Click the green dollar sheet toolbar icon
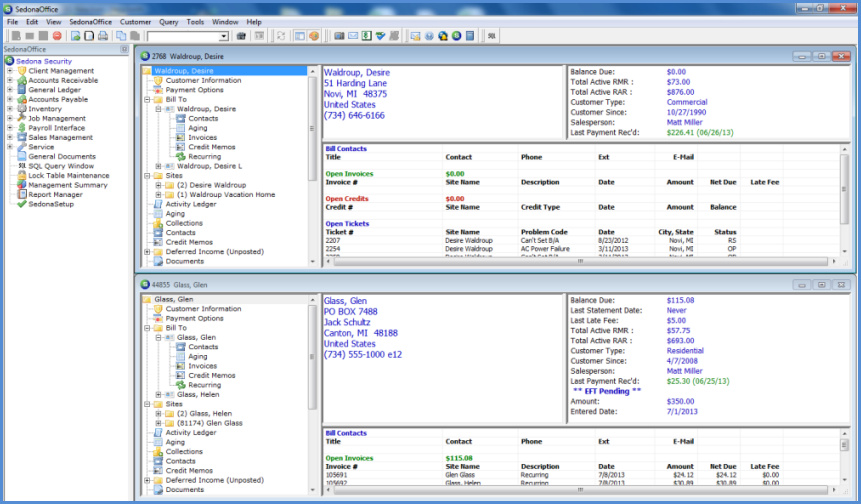This screenshot has width=861, height=504. (x=366, y=36)
